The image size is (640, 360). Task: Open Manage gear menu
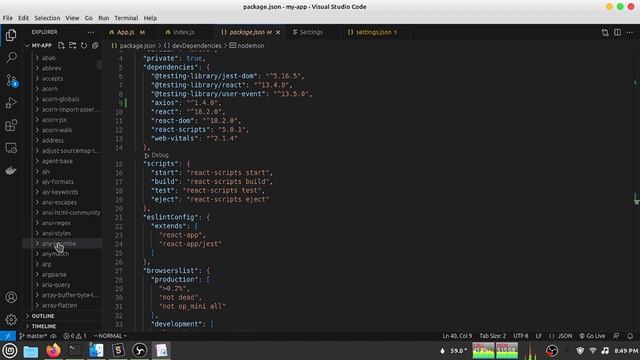tap(11, 319)
